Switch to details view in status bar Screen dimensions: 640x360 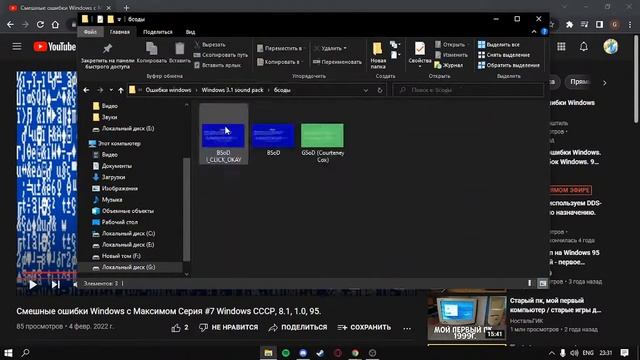[529, 283]
